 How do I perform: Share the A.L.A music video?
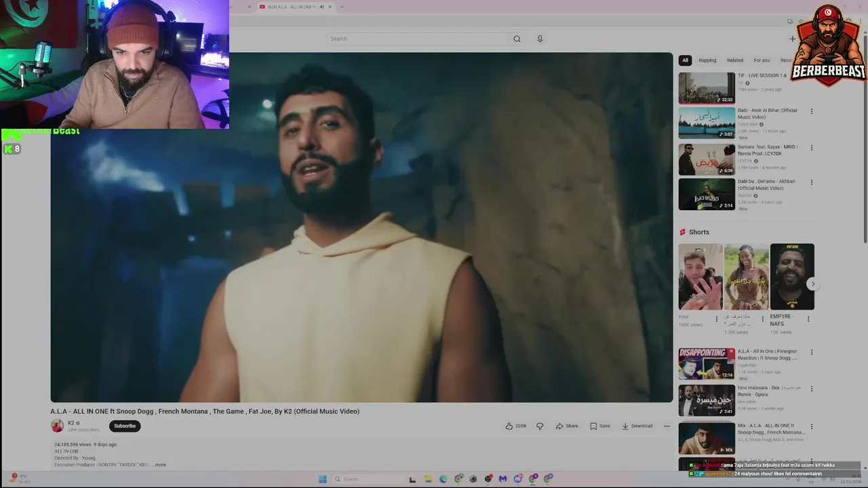click(567, 426)
